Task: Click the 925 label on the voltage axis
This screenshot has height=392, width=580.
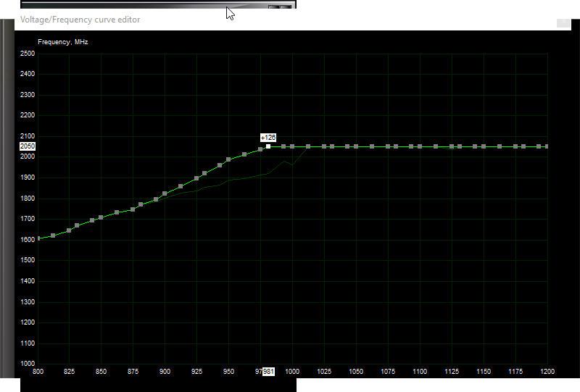Action: point(196,371)
